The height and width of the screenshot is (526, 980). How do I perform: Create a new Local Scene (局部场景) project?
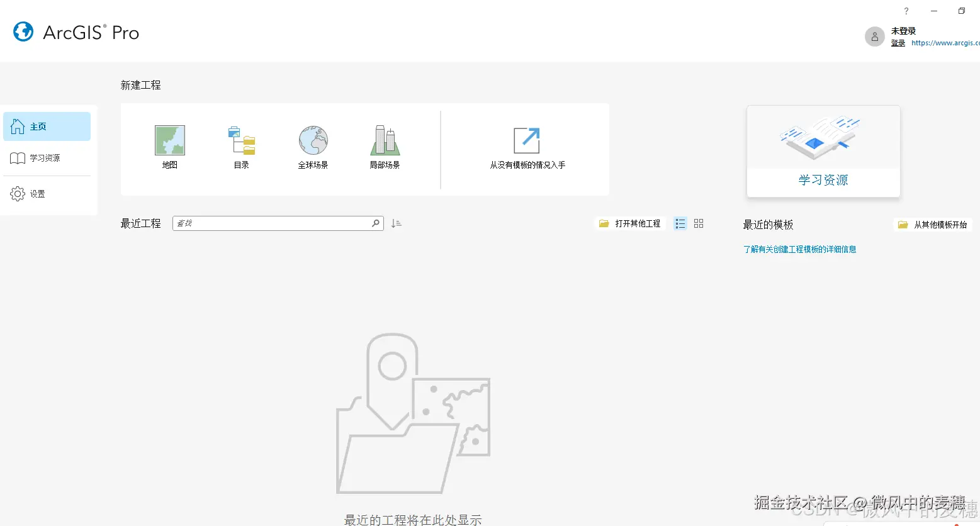click(385, 148)
